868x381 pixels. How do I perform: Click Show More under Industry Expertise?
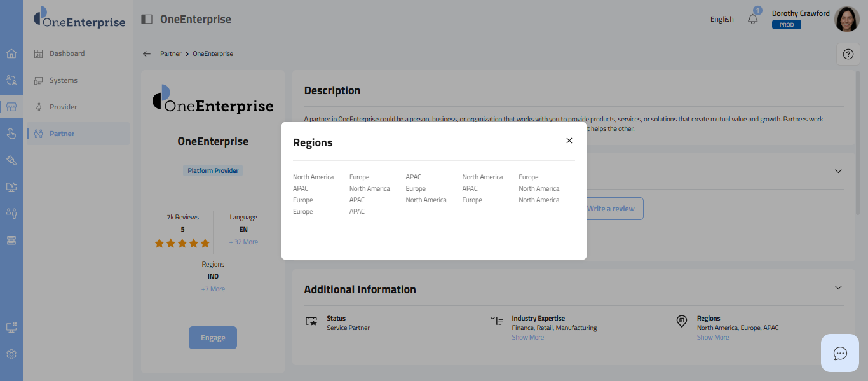click(527, 337)
